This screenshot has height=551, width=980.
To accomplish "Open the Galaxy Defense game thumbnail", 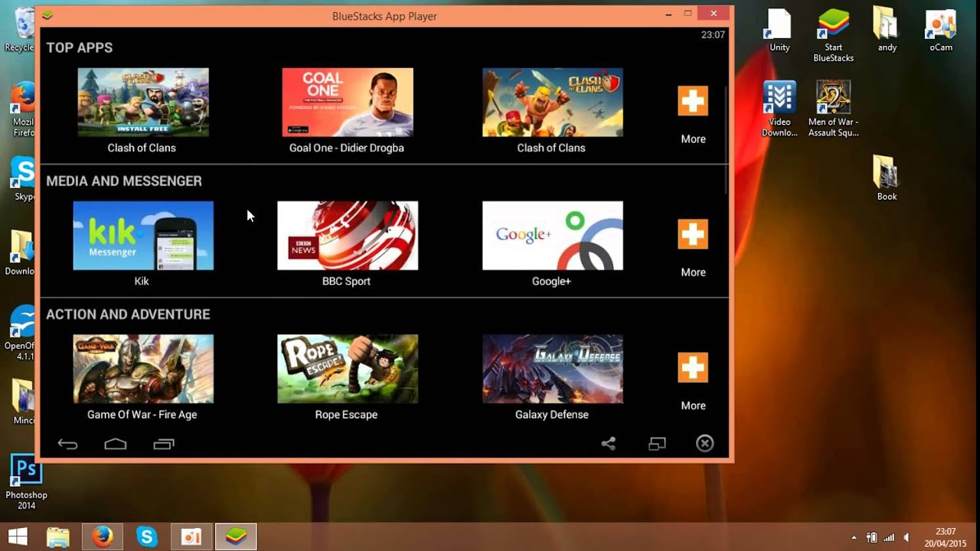I will click(552, 369).
